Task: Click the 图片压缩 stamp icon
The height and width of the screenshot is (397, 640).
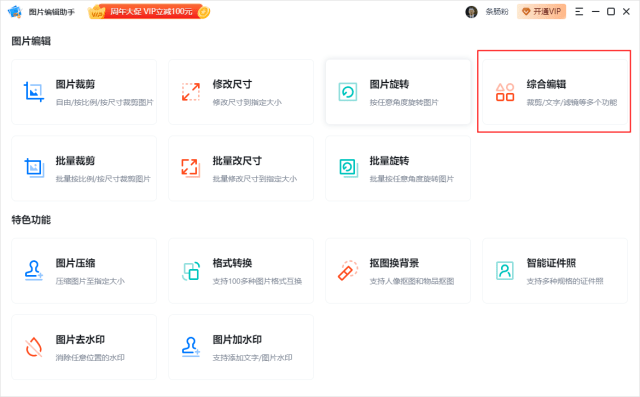Action: tap(33, 271)
